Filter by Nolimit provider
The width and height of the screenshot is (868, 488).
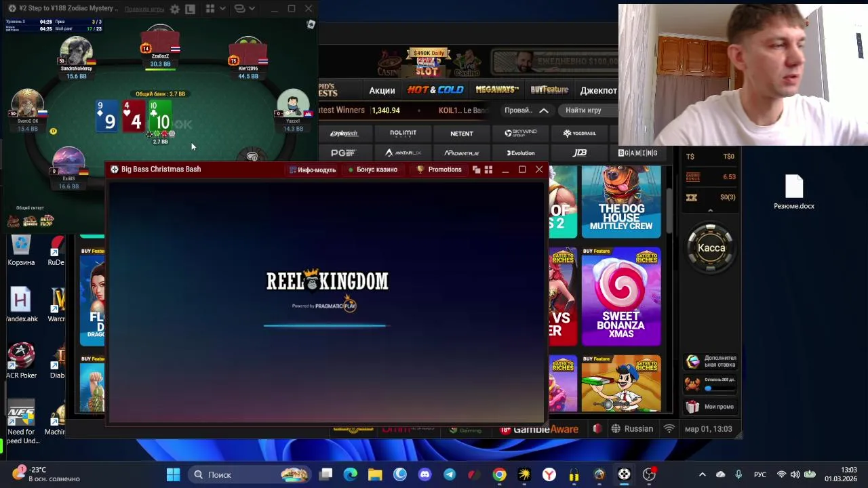[403, 134]
